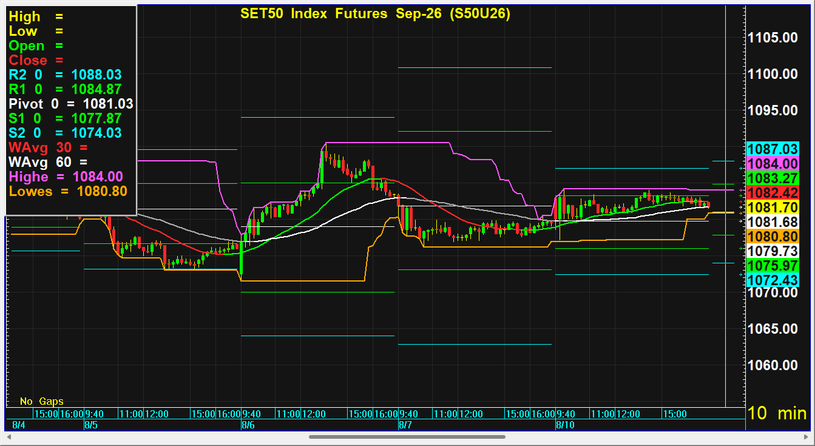Click the 9:40 time label above 8/10

click(x=565, y=414)
